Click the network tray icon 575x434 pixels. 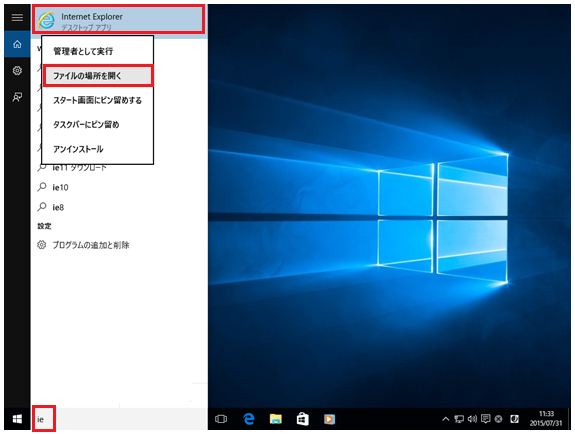pos(459,419)
